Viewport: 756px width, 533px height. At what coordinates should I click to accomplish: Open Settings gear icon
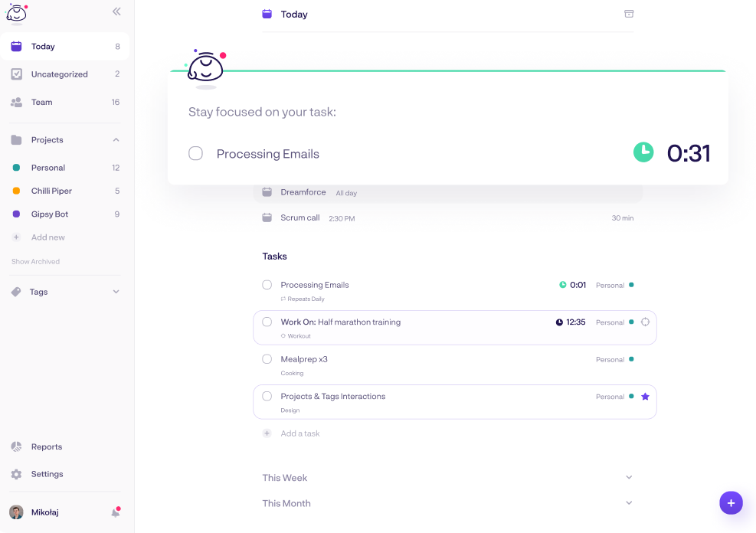click(x=16, y=474)
